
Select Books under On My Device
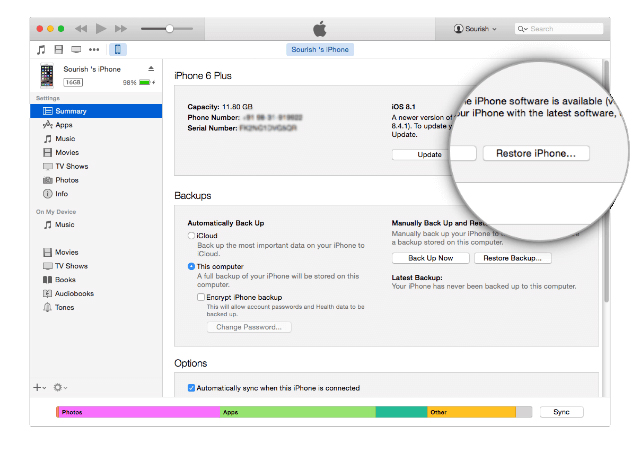pyautogui.click(x=96, y=280)
